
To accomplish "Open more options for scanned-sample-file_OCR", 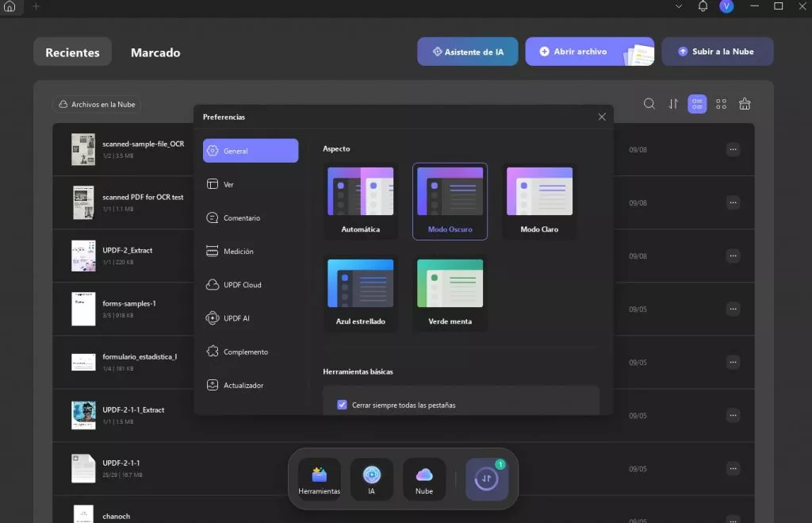I will [x=733, y=149].
